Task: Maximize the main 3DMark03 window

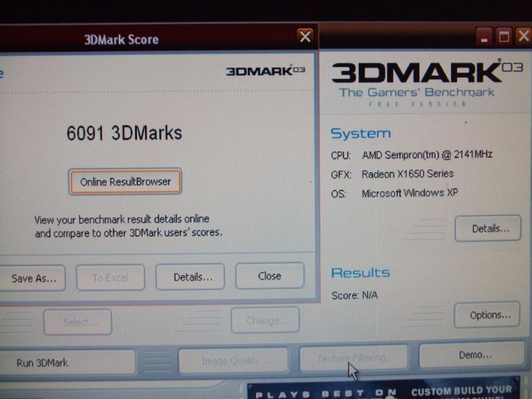Action: (504, 36)
